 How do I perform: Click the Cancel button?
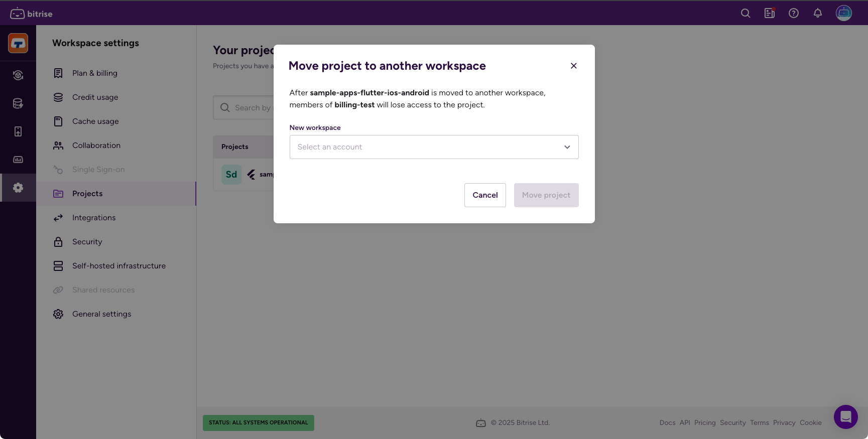(x=485, y=195)
